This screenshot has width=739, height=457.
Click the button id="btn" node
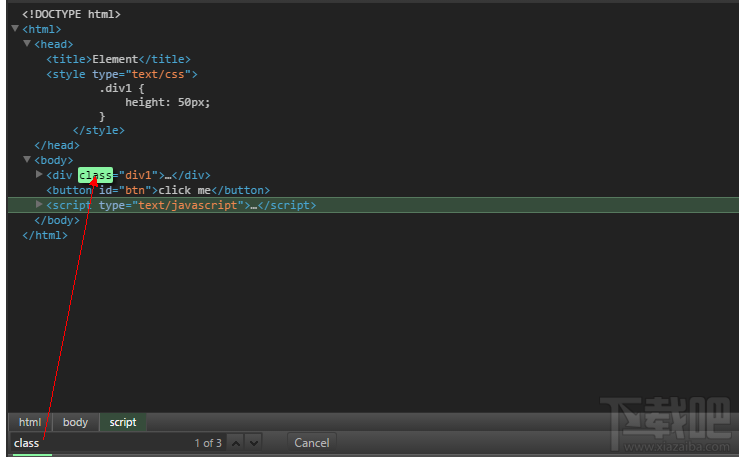(158, 190)
